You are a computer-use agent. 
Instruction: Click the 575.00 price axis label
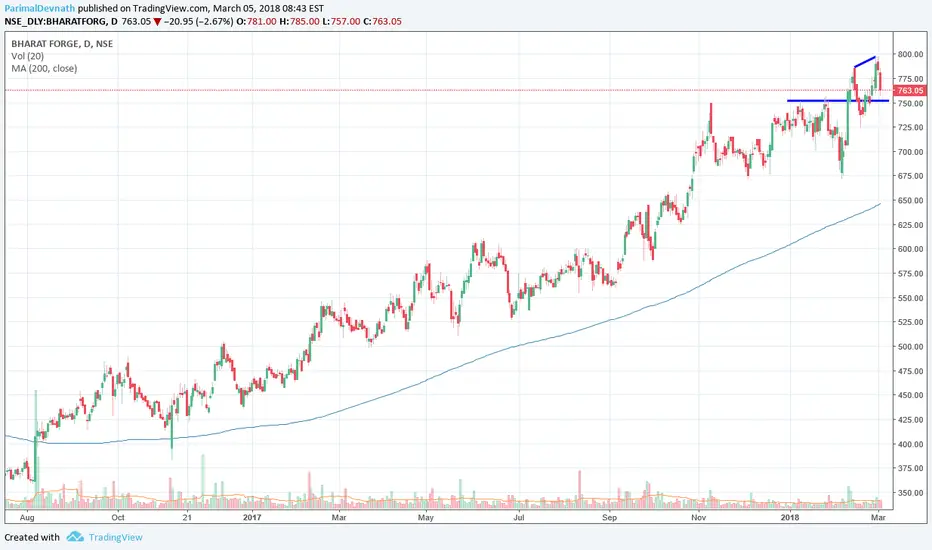coord(910,274)
